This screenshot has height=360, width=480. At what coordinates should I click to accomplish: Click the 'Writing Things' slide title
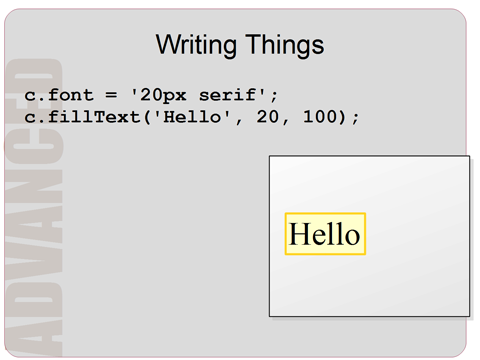(240, 45)
